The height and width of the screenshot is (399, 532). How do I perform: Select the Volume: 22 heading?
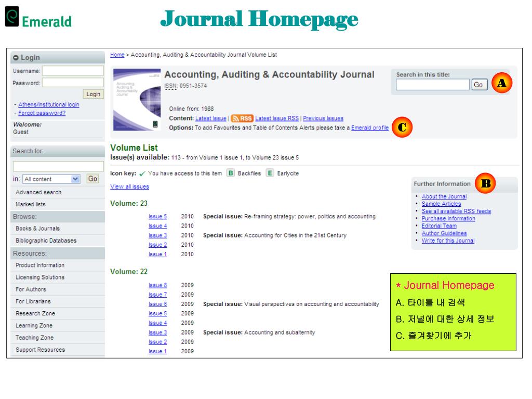(x=129, y=271)
